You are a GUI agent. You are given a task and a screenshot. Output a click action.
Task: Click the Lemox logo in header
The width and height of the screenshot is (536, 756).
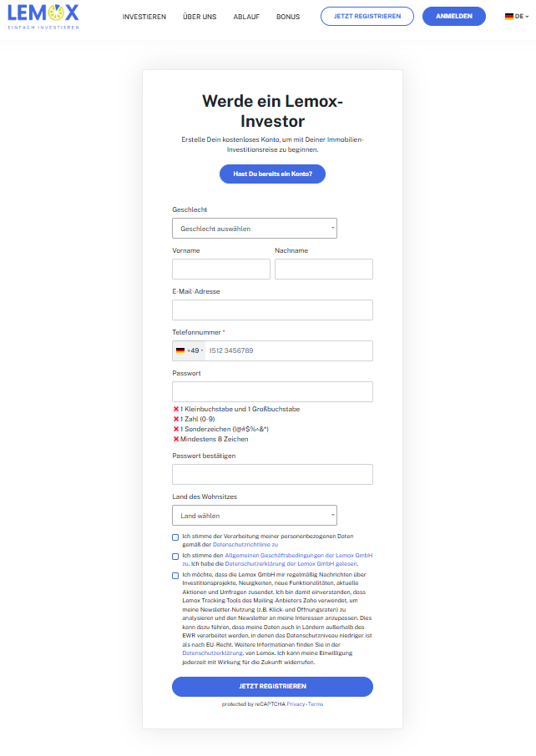(x=43, y=17)
